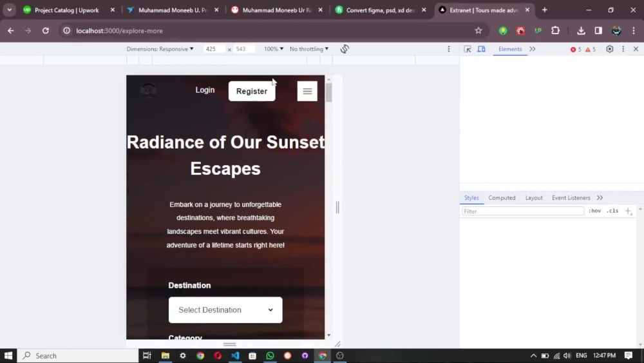Click the address bar URL localhost:3000/explore-more

coord(120,31)
